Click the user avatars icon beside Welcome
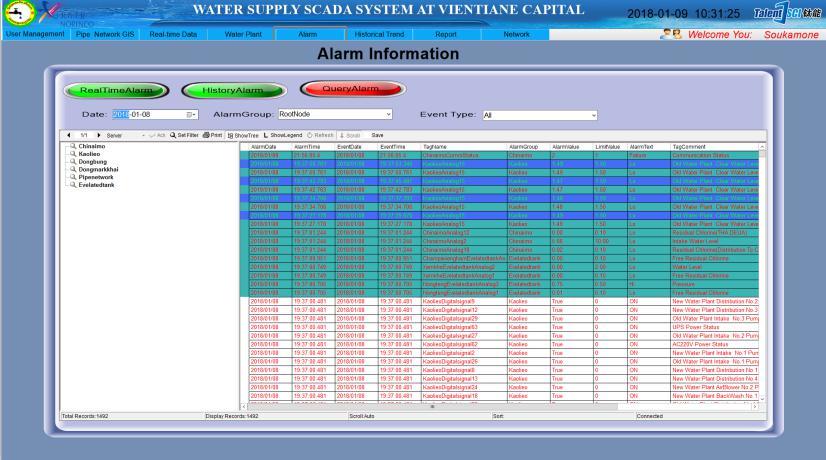 [671, 34]
